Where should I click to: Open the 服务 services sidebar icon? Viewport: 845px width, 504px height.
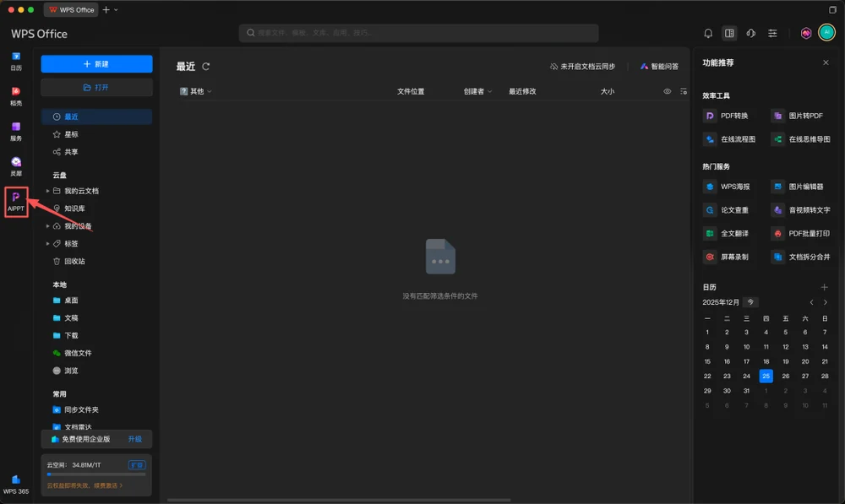pyautogui.click(x=16, y=132)
